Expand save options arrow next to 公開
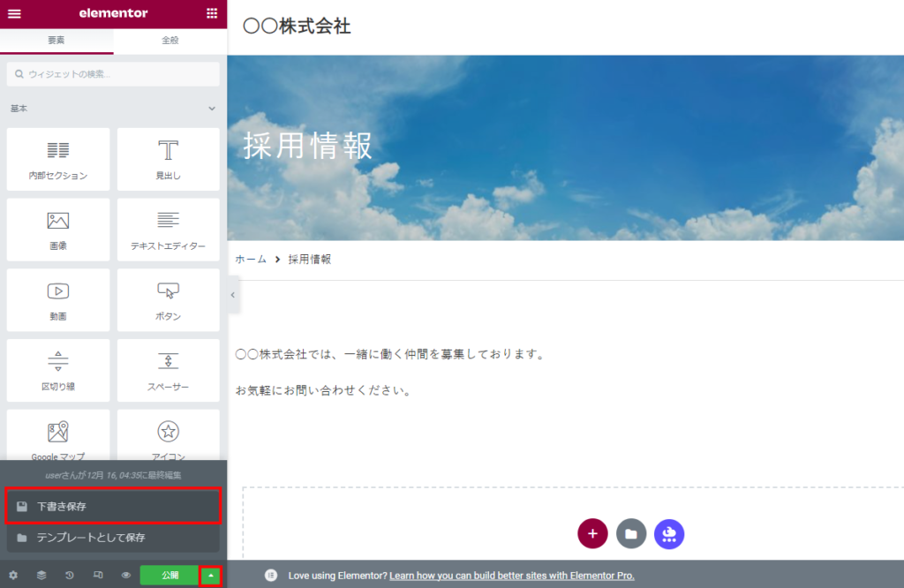Screen dimensions: 904x588 point(210,576)
